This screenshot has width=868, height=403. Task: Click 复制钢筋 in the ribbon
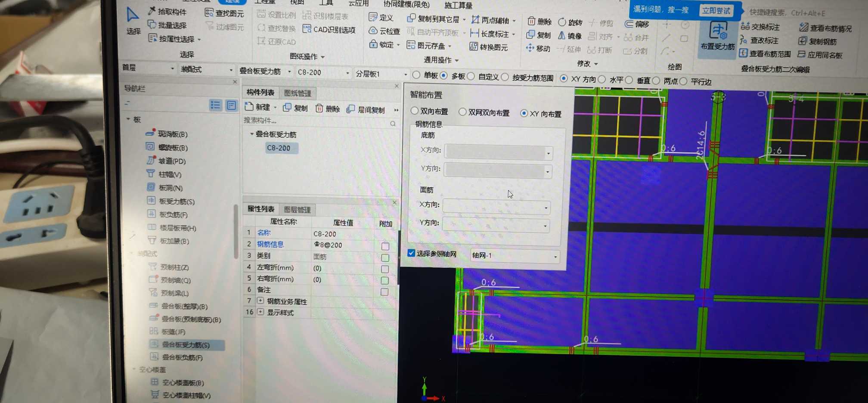click(x=818, y=41)
